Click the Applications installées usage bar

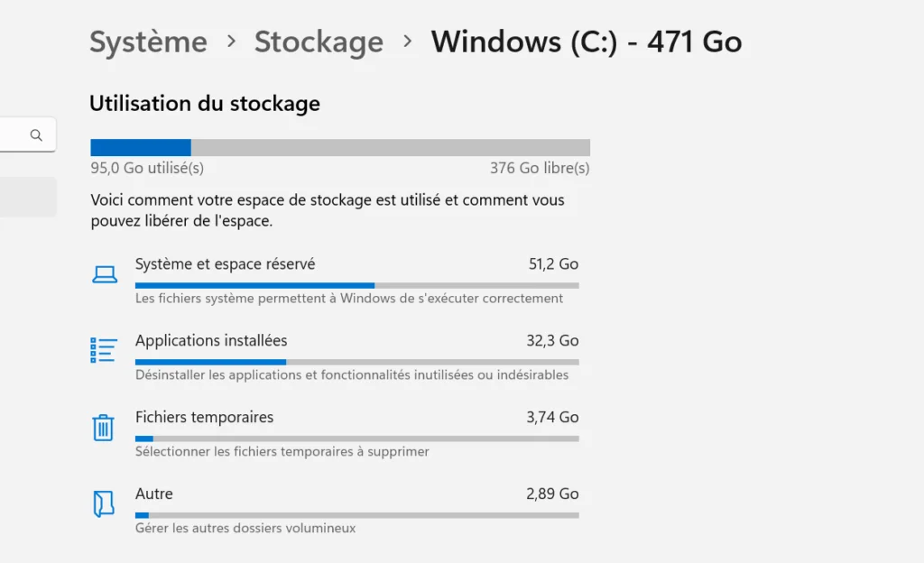point(356,362)
